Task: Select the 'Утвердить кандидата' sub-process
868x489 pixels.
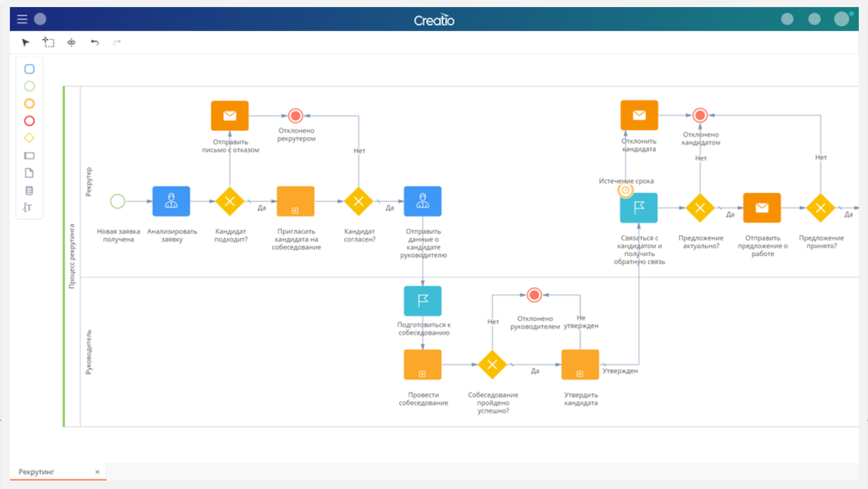Action: (580, 365)
